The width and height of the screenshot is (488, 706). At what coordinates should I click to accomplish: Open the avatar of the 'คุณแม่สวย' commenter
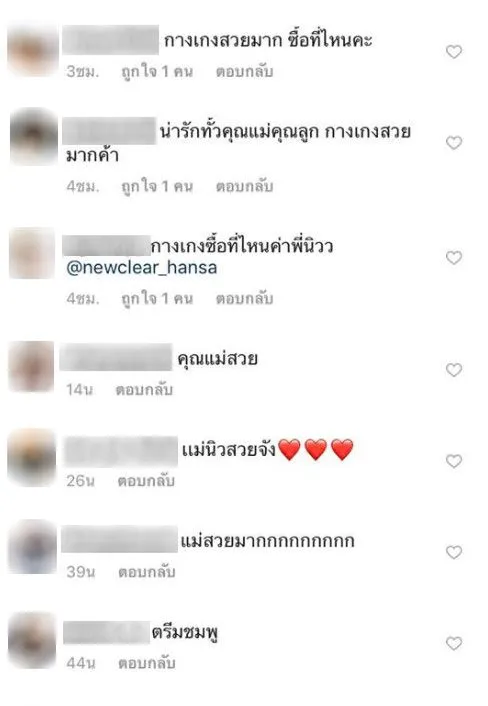(x=32, y=366)
